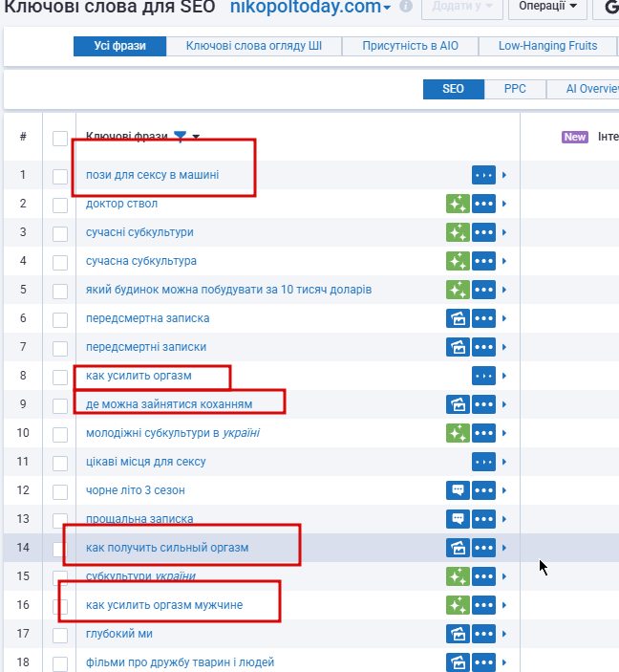Click the video icon for 'как получить сильный оргазм'

click(458, 548)
